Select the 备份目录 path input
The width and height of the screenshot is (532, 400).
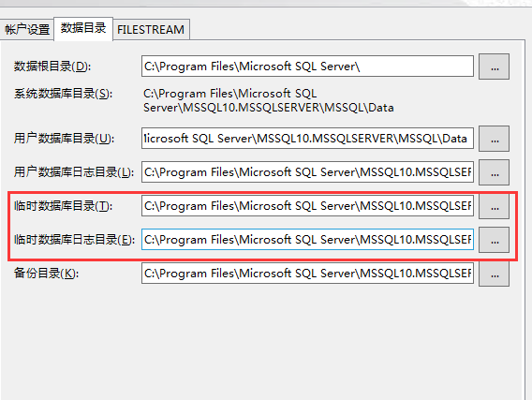(307, 274)
